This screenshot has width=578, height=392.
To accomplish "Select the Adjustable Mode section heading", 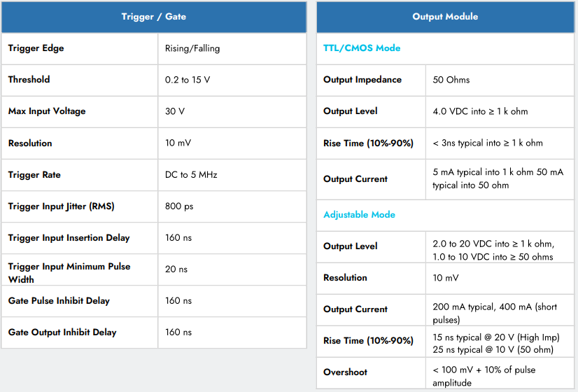I will click(359, 215).
